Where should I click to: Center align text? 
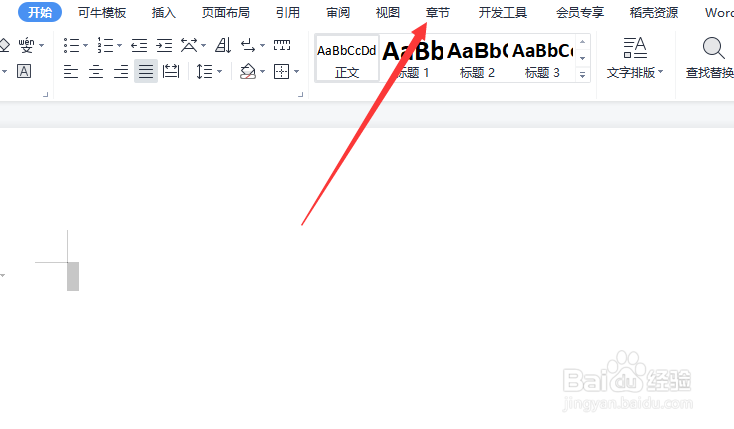pyautogui.click(x=96, y=72)
